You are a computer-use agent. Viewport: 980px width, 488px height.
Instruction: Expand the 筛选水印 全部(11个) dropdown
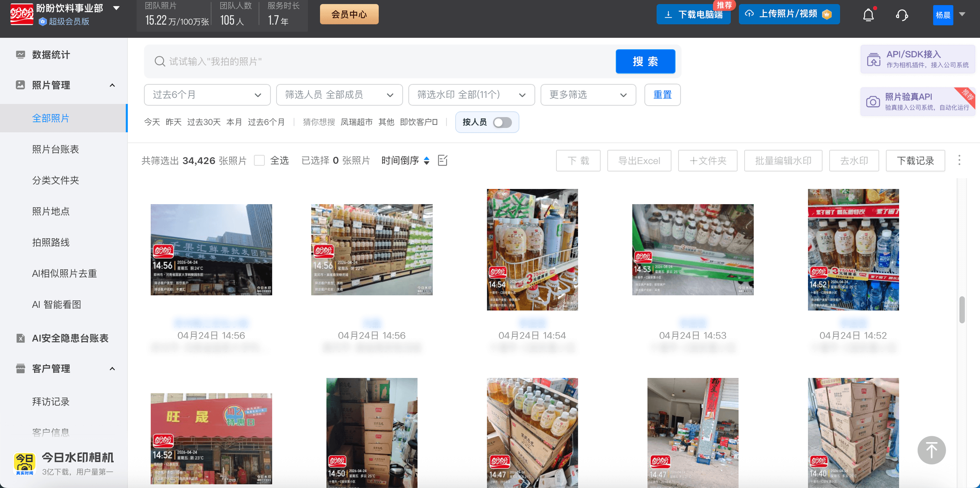click(x=471, y=95)
